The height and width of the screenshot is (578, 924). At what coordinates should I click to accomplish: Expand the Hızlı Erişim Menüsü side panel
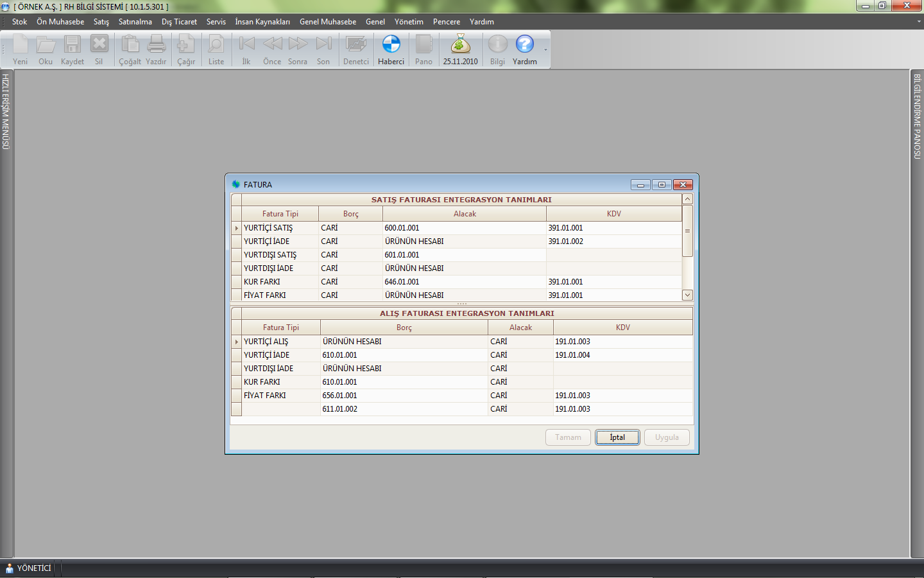tap(6, 112)
